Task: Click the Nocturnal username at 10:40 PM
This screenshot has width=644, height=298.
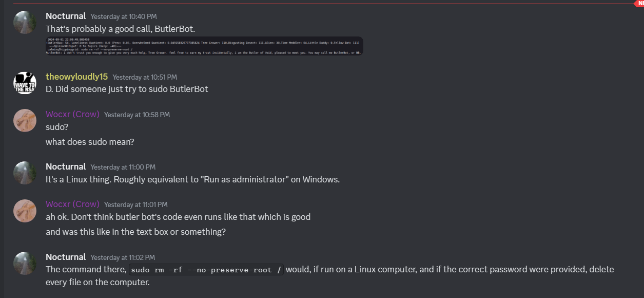Action: coord(65,16)
